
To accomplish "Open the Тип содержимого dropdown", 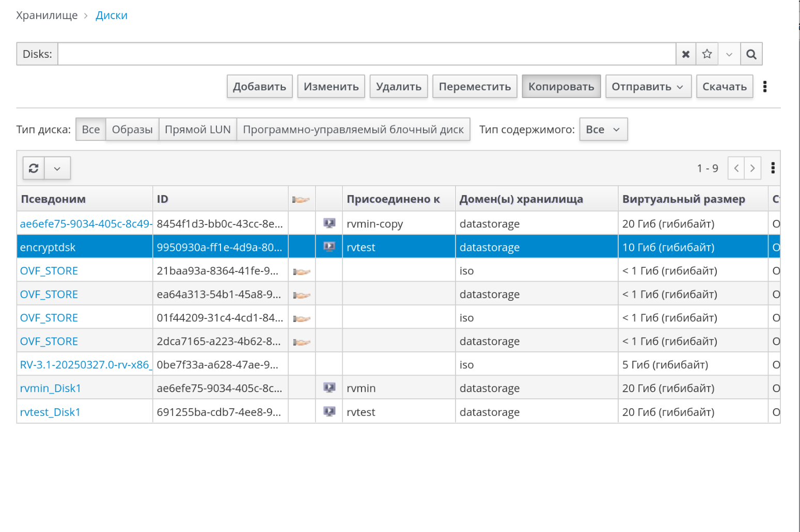I will tap(603, 130).
